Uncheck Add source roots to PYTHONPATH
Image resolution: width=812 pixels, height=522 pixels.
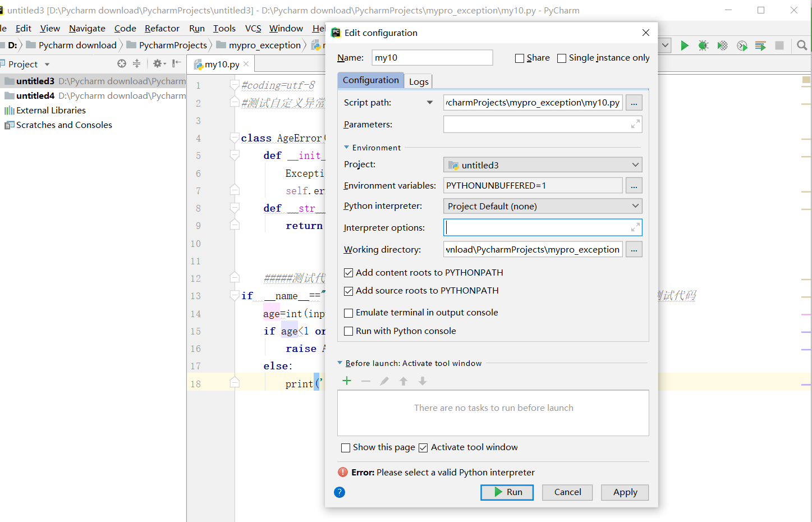348,291
